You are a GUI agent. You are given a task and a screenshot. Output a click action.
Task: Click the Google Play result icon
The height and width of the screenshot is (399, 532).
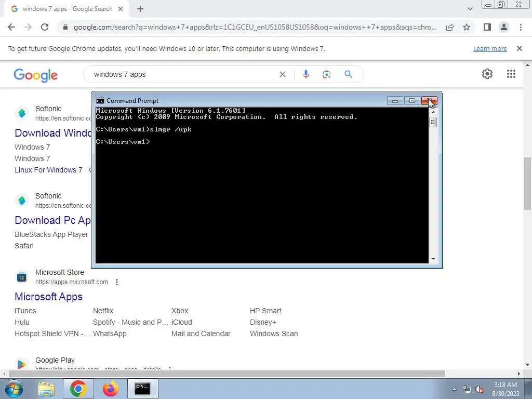point(22,364)
